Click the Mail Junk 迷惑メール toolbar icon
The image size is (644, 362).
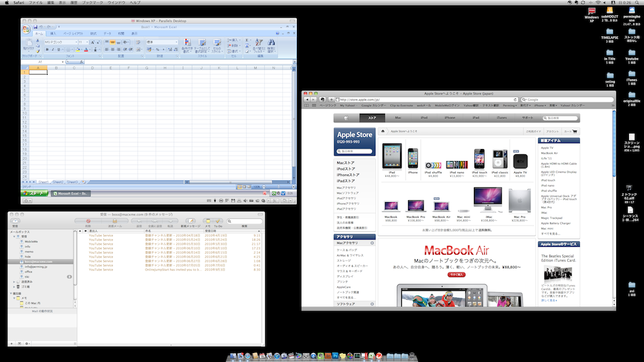click(115, 221)
